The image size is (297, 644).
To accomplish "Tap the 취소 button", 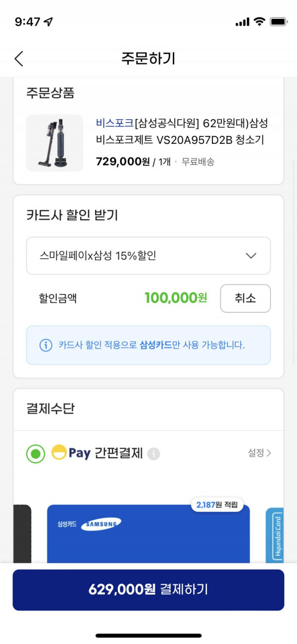I will point(246,298).
